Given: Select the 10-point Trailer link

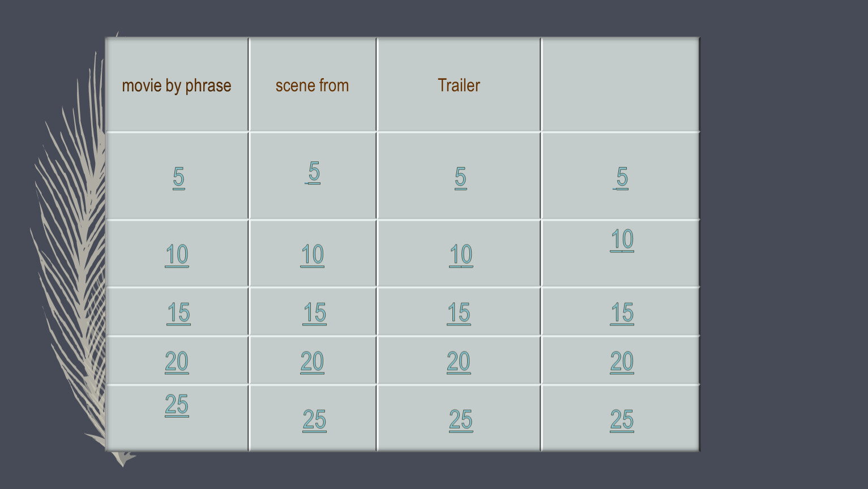Looking at the screenshot, I should [x=461, y=255].
